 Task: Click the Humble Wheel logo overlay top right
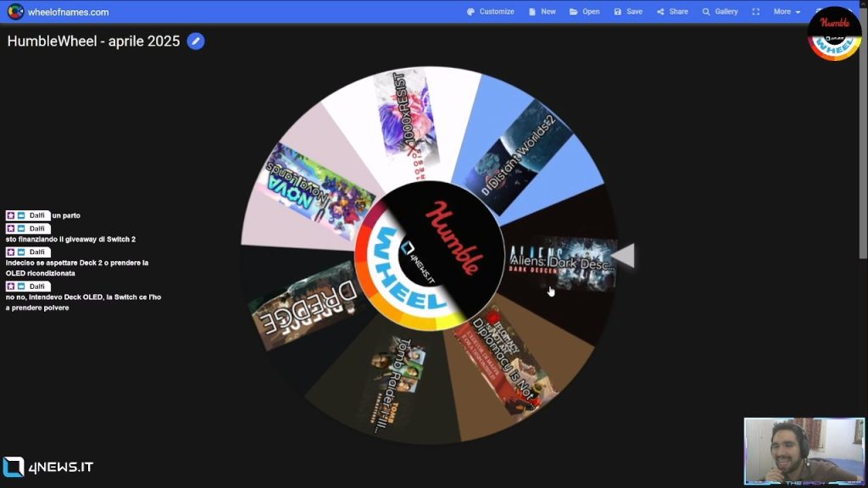(x=834, y=33)
